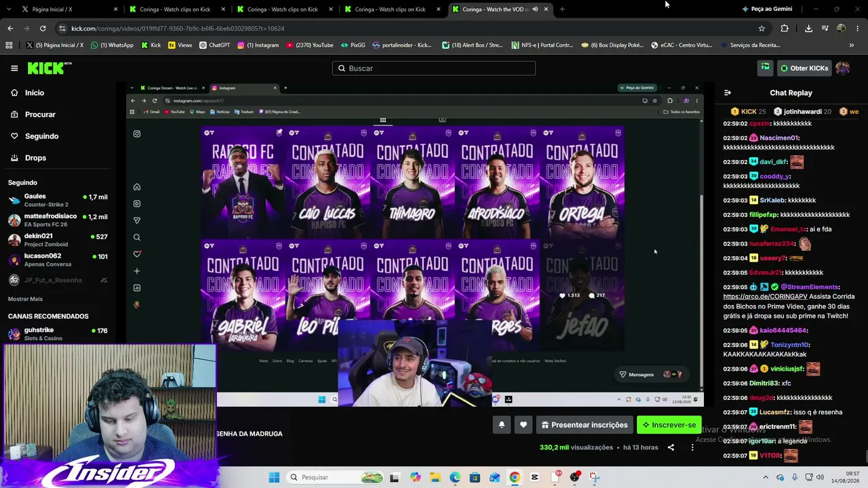Open Google Chrome in the taskbar
This screenshot has width=868, height=488.
click(x=515, y=477)
